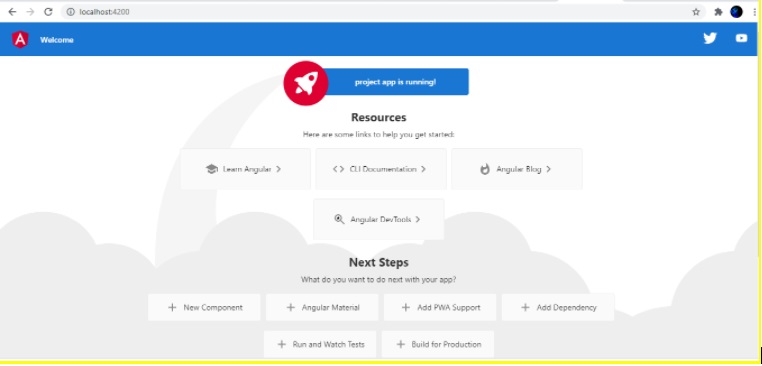Open the CLI Documentation card
The width and height of the screenshot is (762, 366).
click(x=381, y=169)
